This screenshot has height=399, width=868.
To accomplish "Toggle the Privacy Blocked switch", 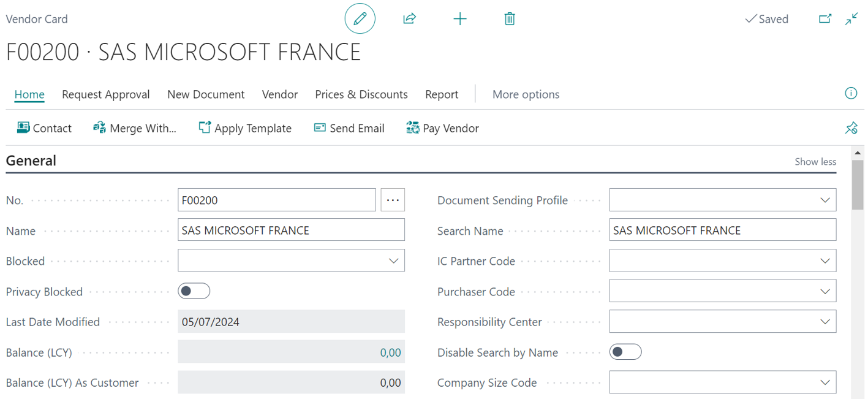I will tap(194, 291).
